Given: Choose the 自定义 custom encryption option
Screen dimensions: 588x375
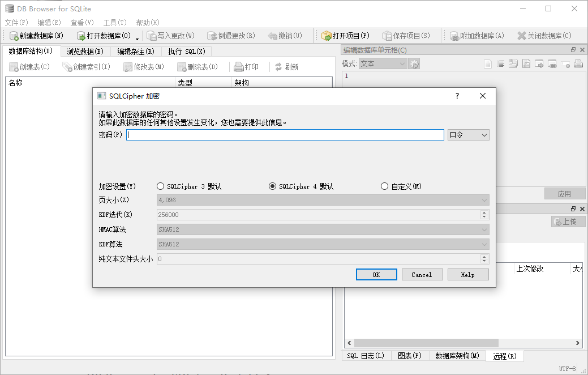Looking at the screenshot, I should pyautogui.click(x=384, y=186).
